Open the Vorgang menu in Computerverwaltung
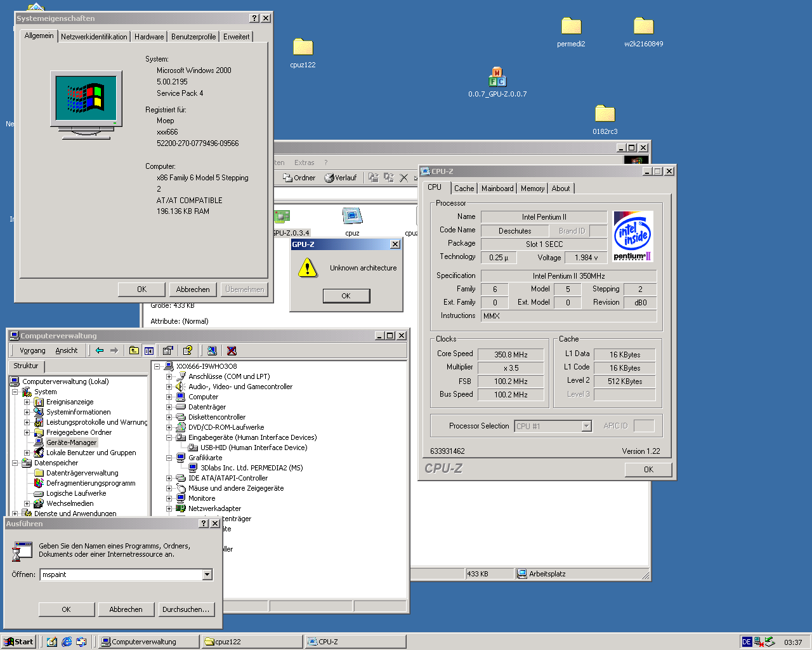Screen dimensions: 812x650 point(32,350)
